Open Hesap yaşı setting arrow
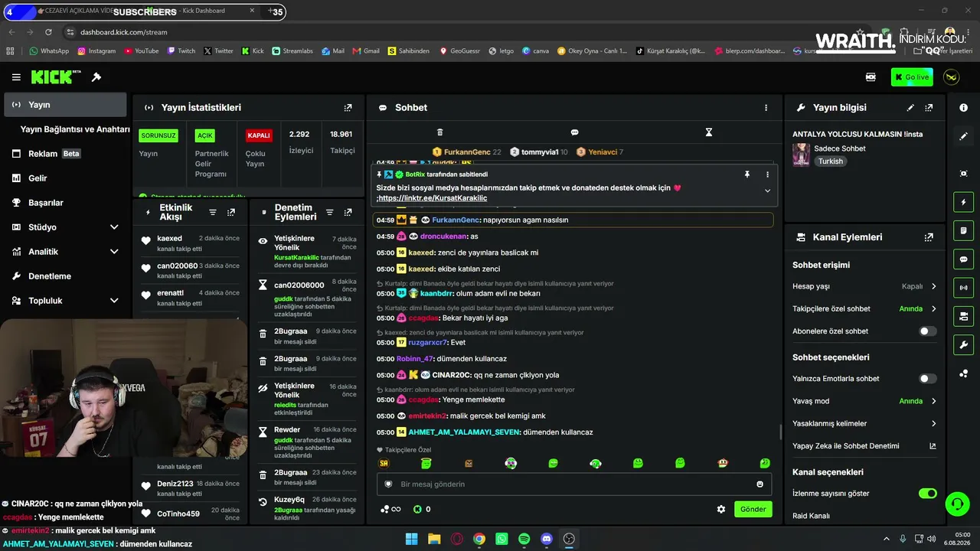Viewport: 980px width, 551px height. pyautogui.click(x=933, y=286)
